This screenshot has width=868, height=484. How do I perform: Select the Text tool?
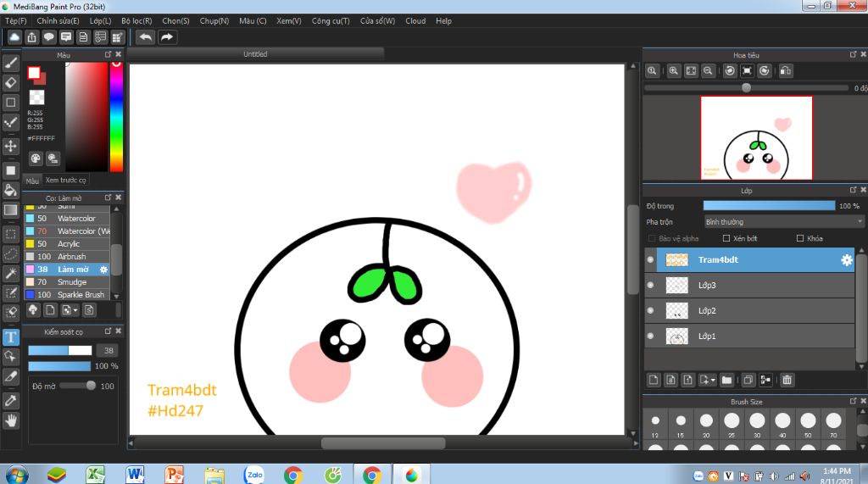(x=10, y=337)
